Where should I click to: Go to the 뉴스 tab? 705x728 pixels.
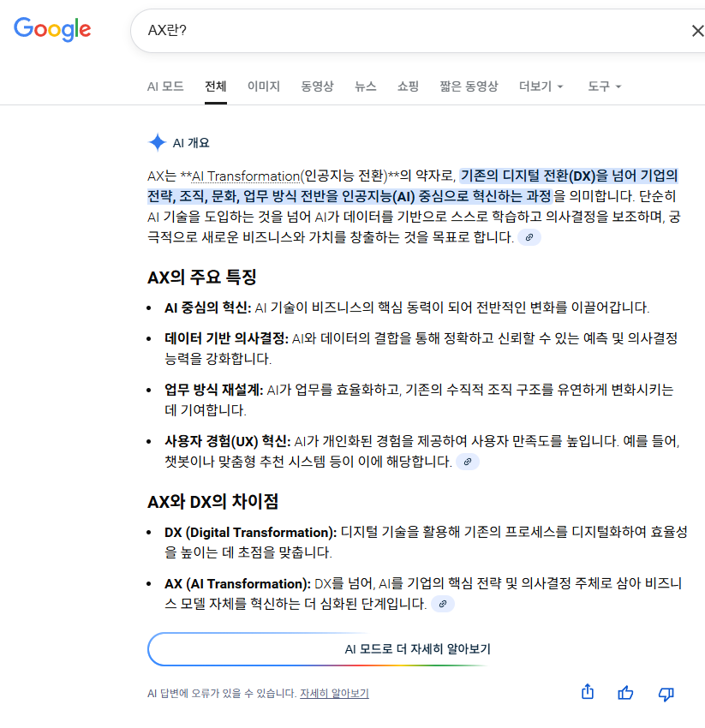pyautogui.click(x=366, y=87)
